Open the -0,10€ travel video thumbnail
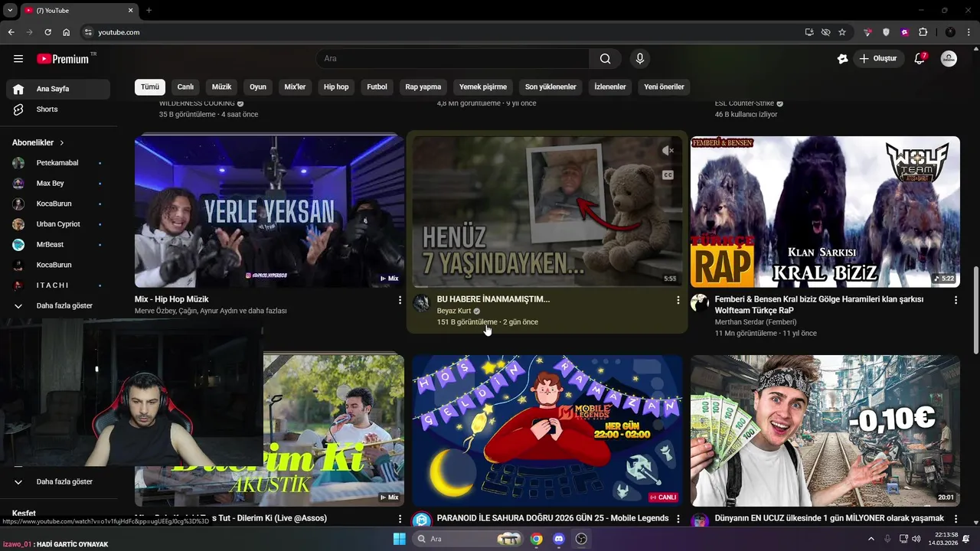Screen dimensions: 980x551 (825, 431)
